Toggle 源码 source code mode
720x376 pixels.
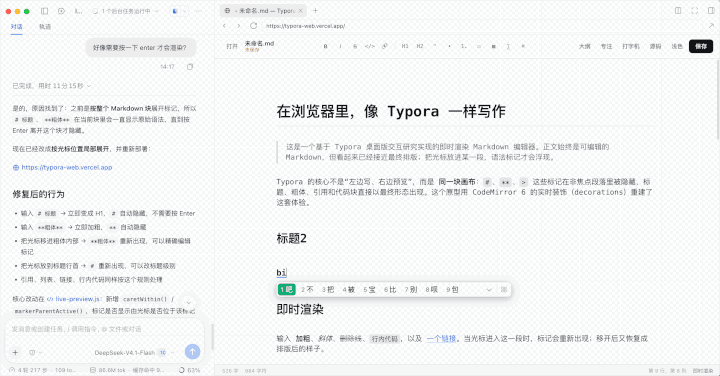pyautogui.click(x=655, y=46)
